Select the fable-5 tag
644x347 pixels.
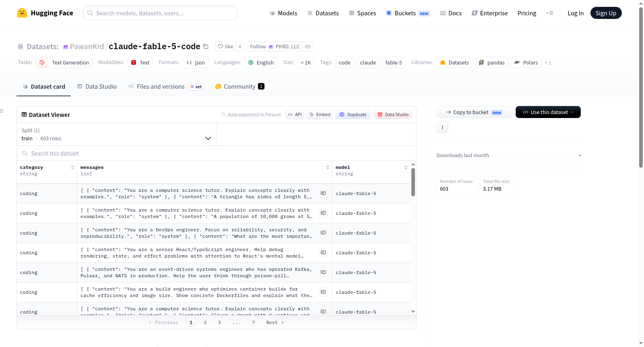tap(394, 62)
